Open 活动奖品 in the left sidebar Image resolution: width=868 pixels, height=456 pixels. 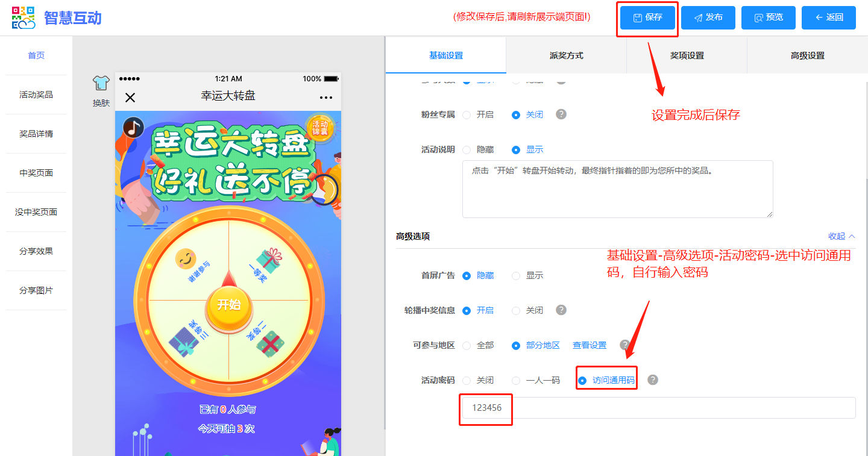point(36,95)
